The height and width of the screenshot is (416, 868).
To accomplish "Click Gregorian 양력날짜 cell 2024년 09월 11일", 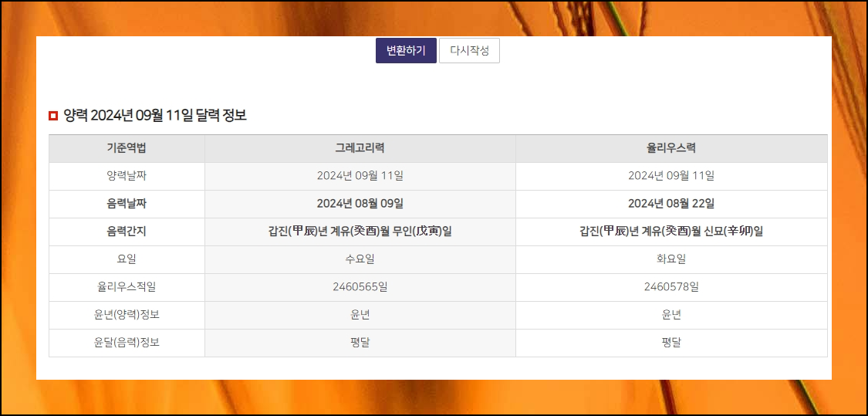I will point(360,176).
